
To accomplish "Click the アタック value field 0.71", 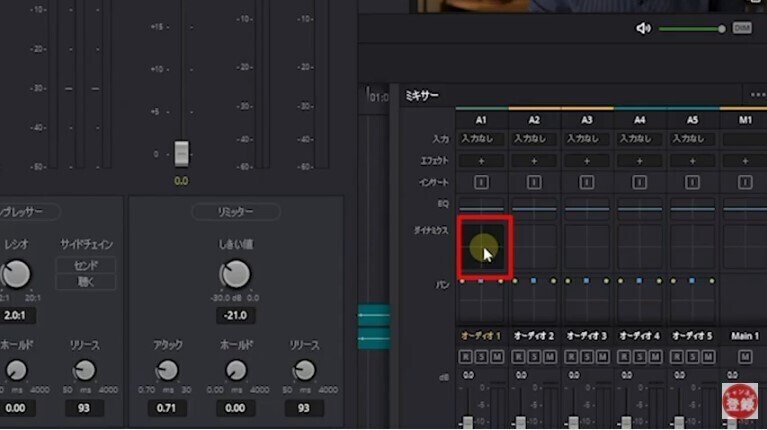I will [167, 408].
